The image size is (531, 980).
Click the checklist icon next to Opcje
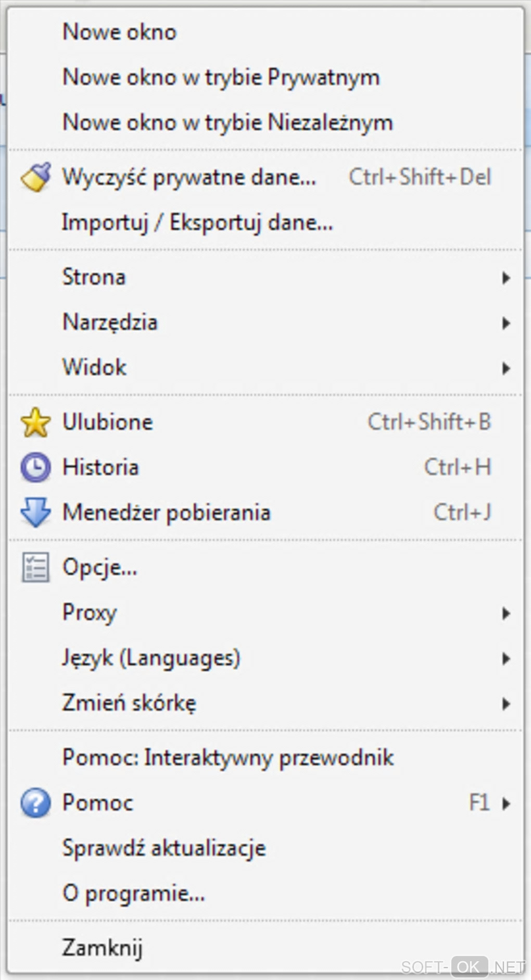(35, 567)
